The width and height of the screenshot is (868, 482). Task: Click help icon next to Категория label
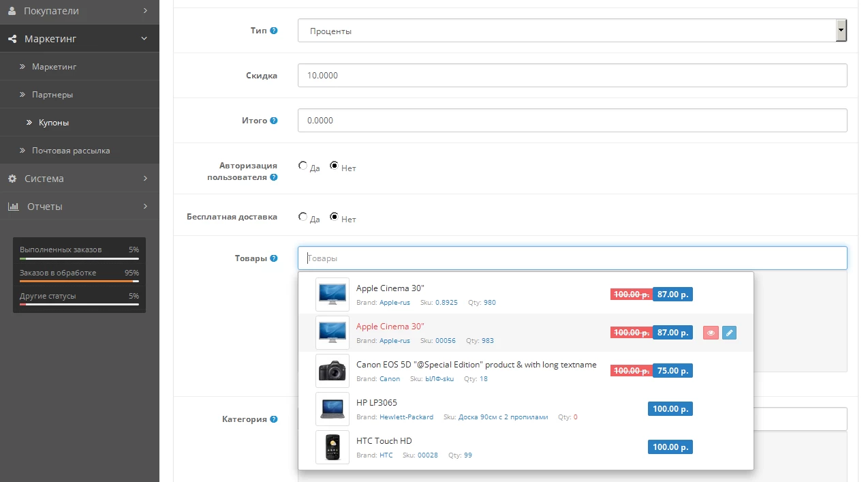pos(274,419)
